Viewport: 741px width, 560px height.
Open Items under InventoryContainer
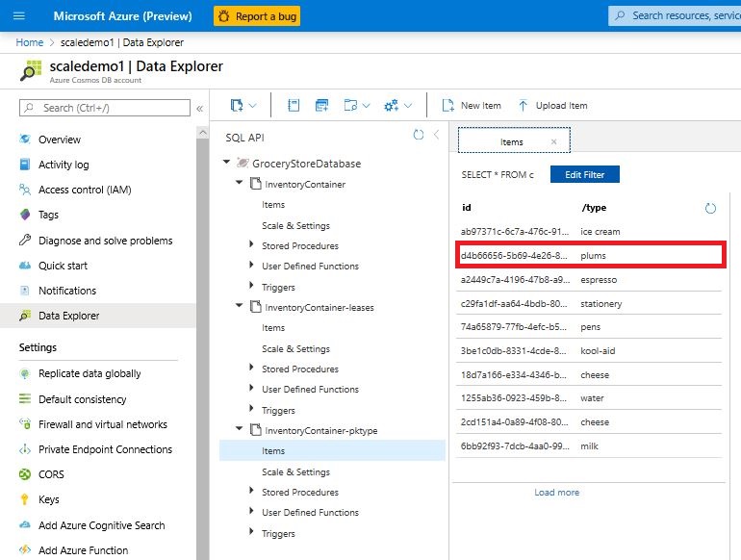click(x=273, y=205)
